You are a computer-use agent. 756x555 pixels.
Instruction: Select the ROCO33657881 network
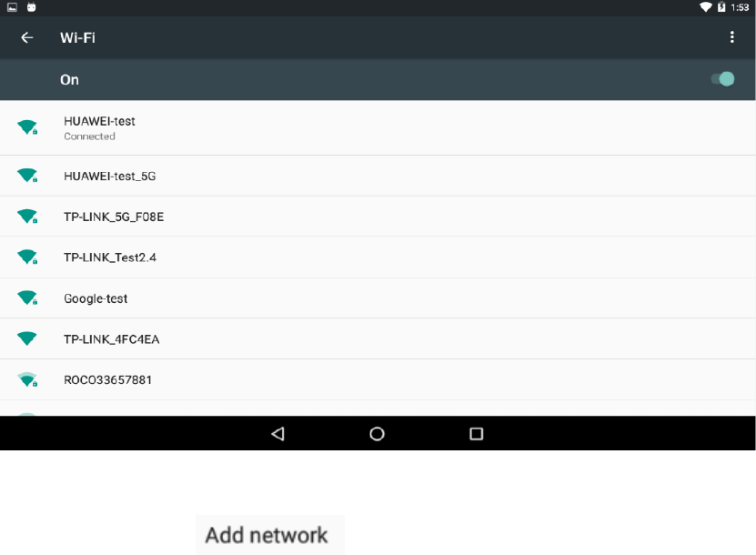click(x=378, y=379)
